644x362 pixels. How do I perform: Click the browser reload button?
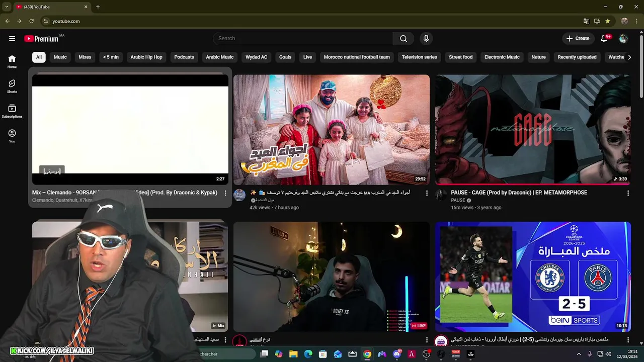point(31,21)
